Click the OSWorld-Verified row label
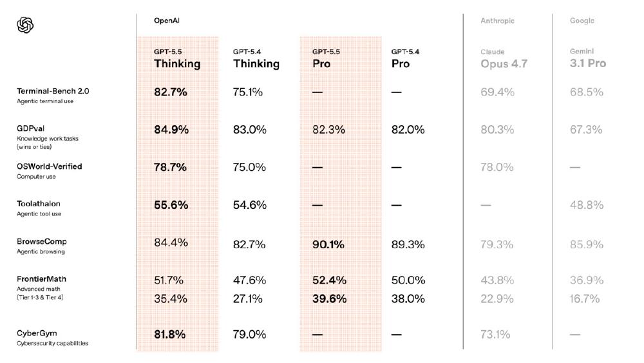The image size is (644, 363). pos(50,166)
